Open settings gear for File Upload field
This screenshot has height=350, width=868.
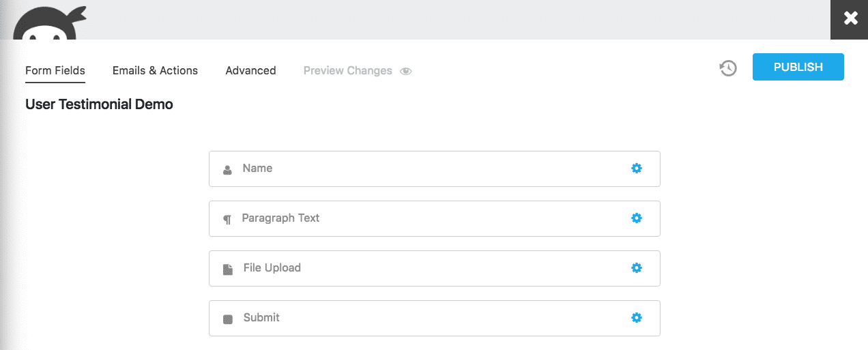coord(637,268)
